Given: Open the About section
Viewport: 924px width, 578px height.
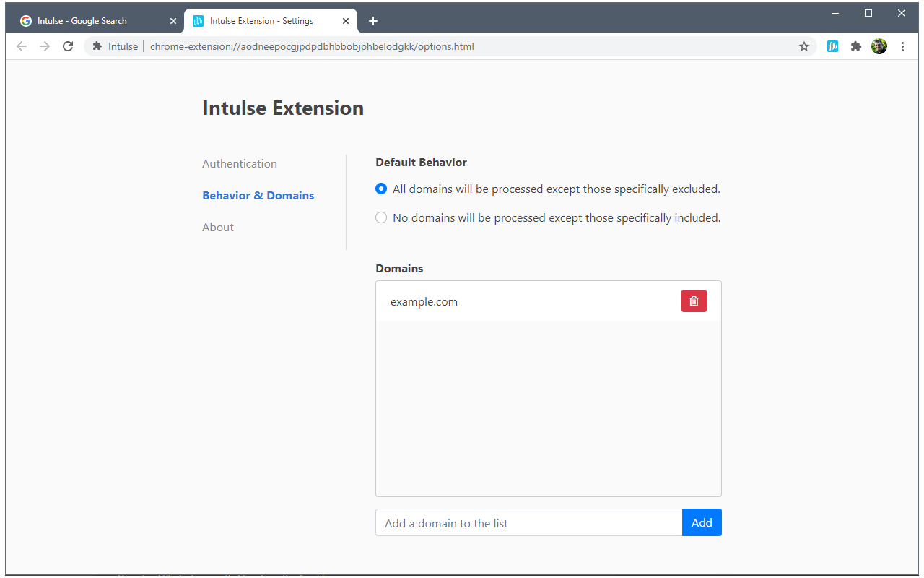Looking at the screenshot, I should [x=218, y=227].
